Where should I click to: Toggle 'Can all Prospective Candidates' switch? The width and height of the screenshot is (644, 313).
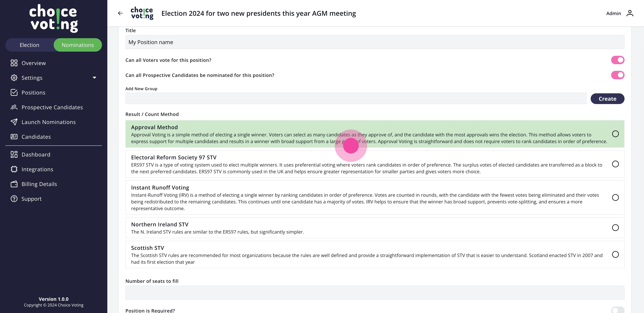coord(618,75)
